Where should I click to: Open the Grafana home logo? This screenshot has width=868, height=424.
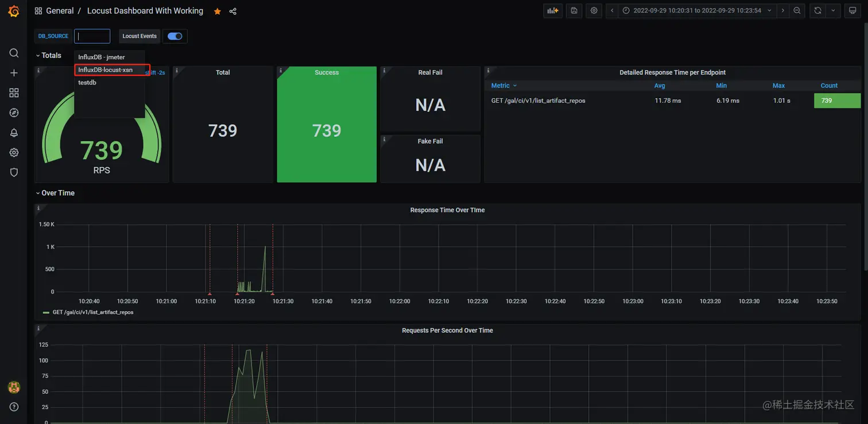[14, 11]
